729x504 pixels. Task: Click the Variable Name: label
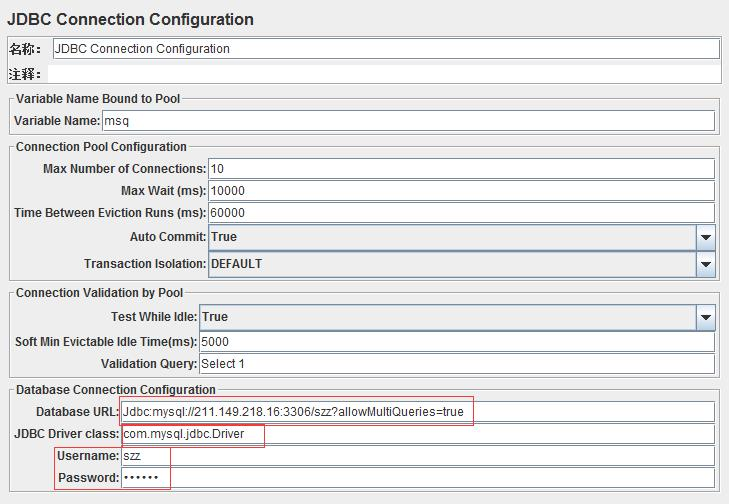click(x=57, y=121)
